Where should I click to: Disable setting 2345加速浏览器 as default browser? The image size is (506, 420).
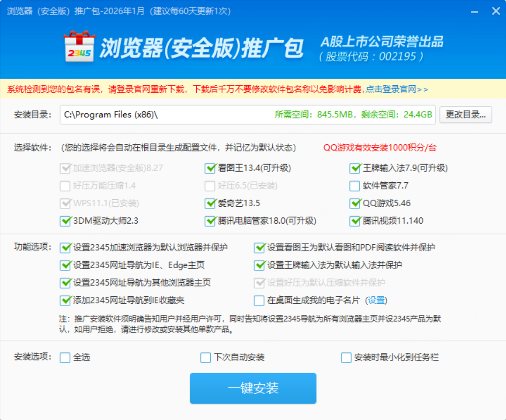[65, 247]
